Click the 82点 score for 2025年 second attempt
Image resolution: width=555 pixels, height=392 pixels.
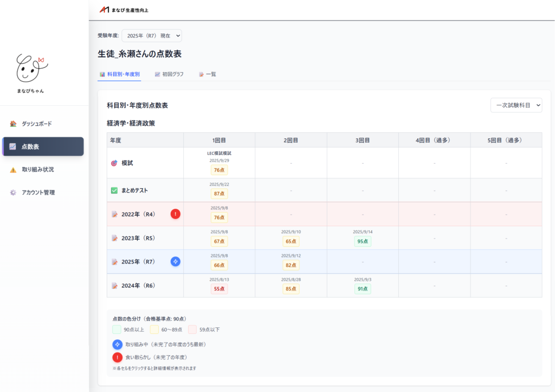(291, 265)
